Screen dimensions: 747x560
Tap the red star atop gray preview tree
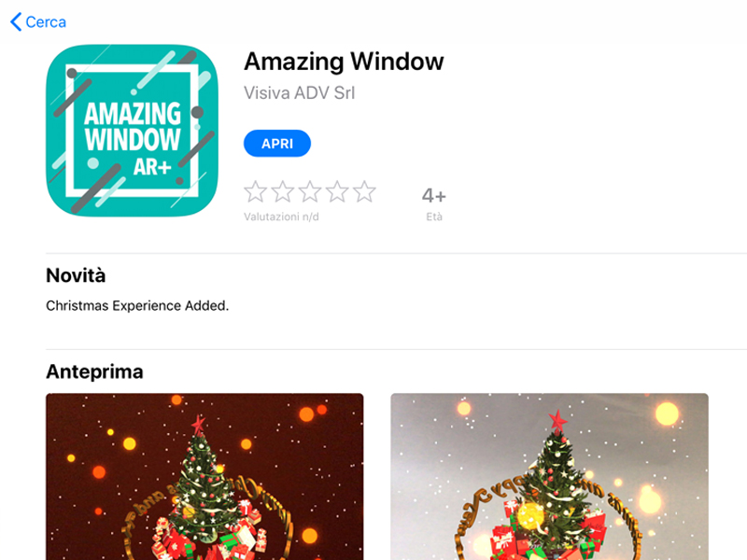click(x=557, y=422)
